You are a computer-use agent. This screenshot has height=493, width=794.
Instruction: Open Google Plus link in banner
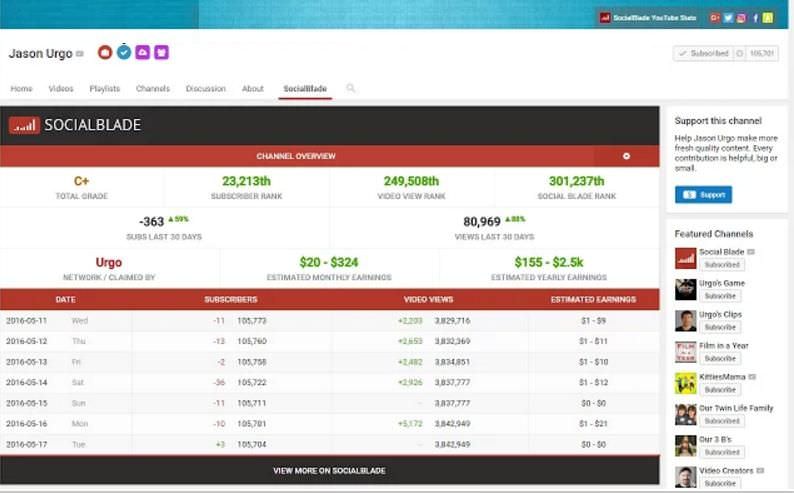714,18
